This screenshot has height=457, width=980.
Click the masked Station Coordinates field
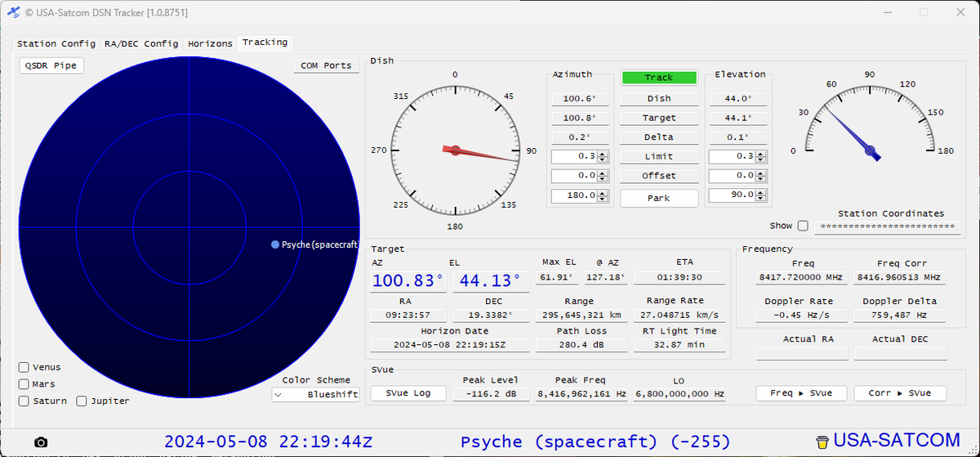888,226
